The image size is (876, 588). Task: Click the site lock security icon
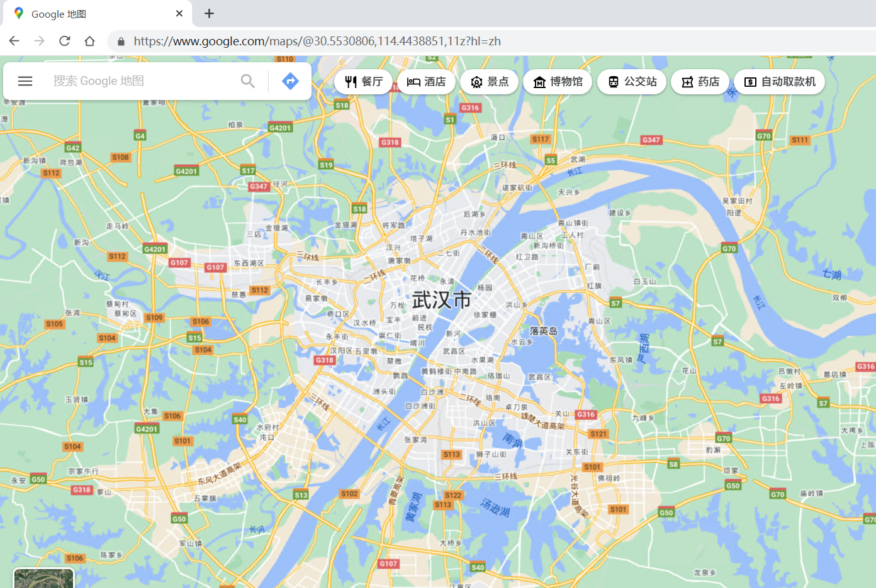point(121,42)
